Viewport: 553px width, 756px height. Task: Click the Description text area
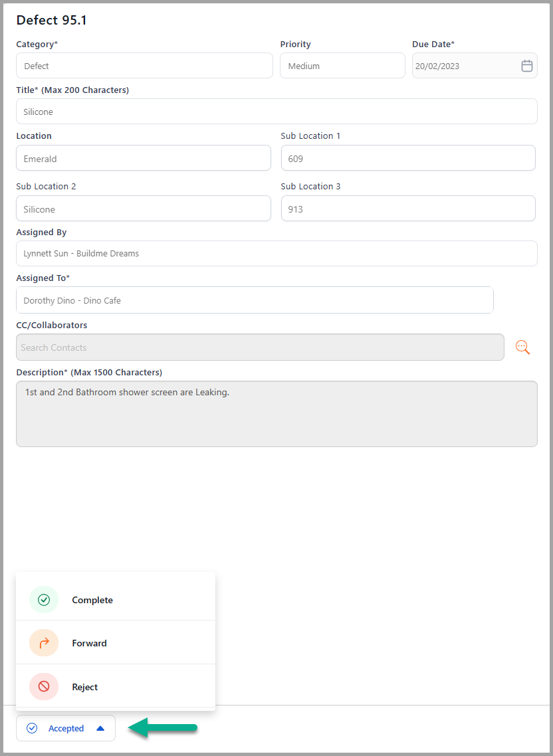point(276,414)
